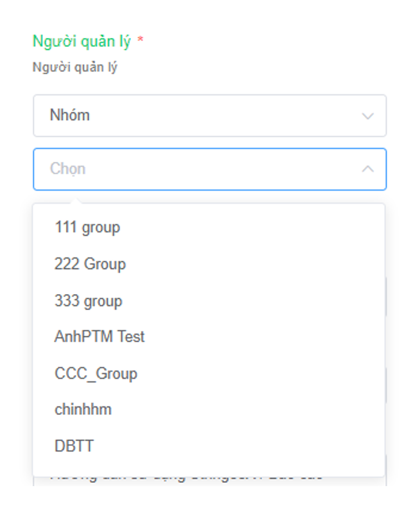Click the word Nhóm in the first selector
The width and height of the screenshot is (420, 524).
point(69,116)
